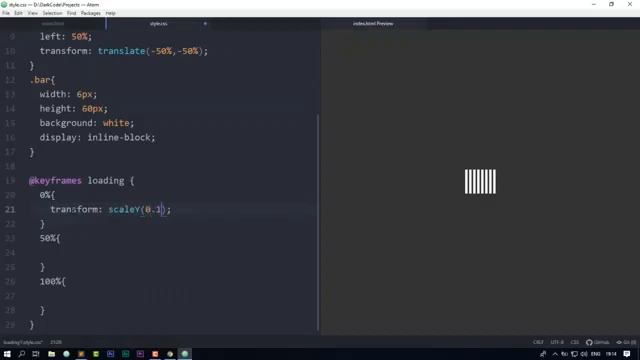Click the network icon in system tray
Viewport: 640px width, 360px height.
point(574,354)
